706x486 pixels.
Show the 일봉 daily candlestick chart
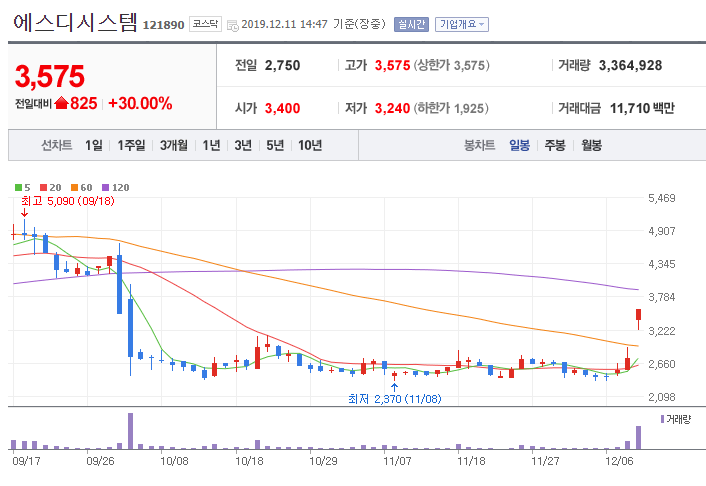[x=519, y=145]
